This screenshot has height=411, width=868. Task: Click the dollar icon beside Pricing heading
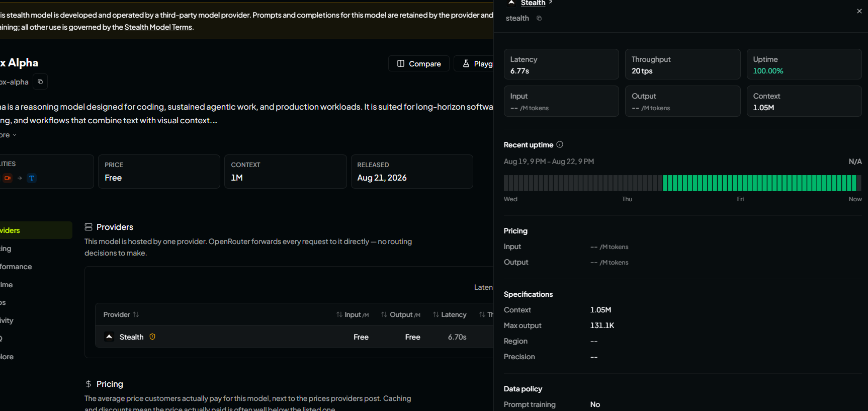(89, 384)
